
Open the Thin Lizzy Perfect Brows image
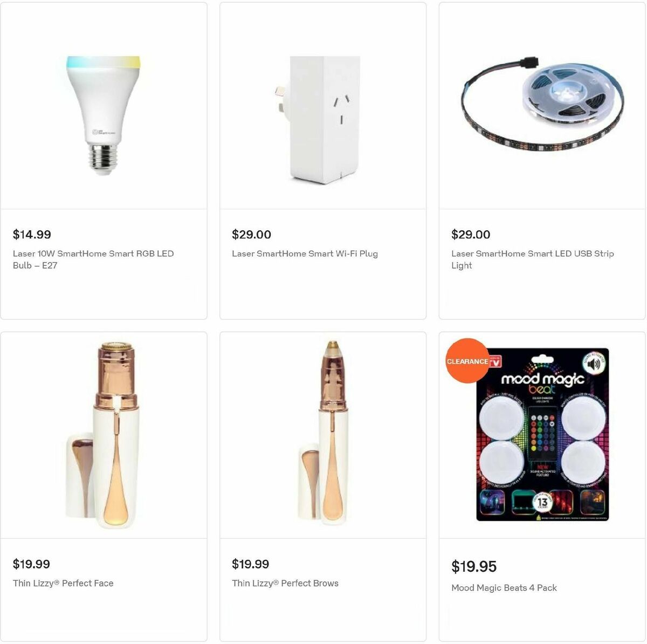[323, 435]
